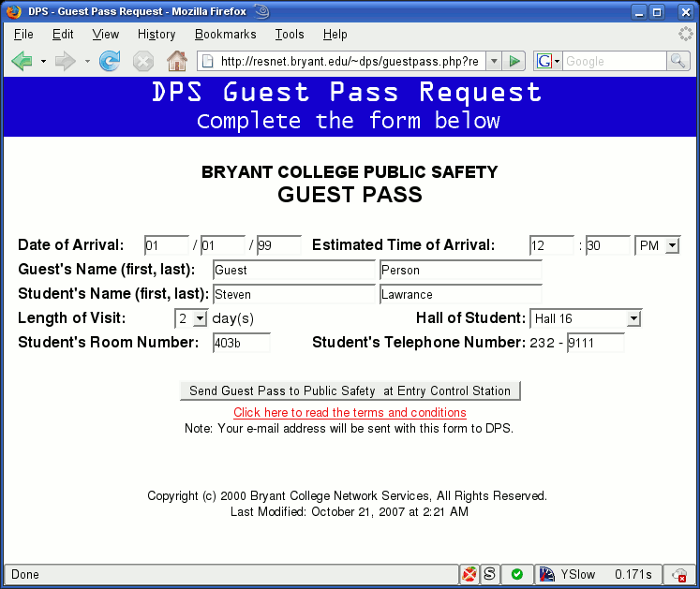The height and width of the screenshot is (589, 700).
Task: Click Send Guest Pass to Public Safety button
Action: [x=350, y=390]
